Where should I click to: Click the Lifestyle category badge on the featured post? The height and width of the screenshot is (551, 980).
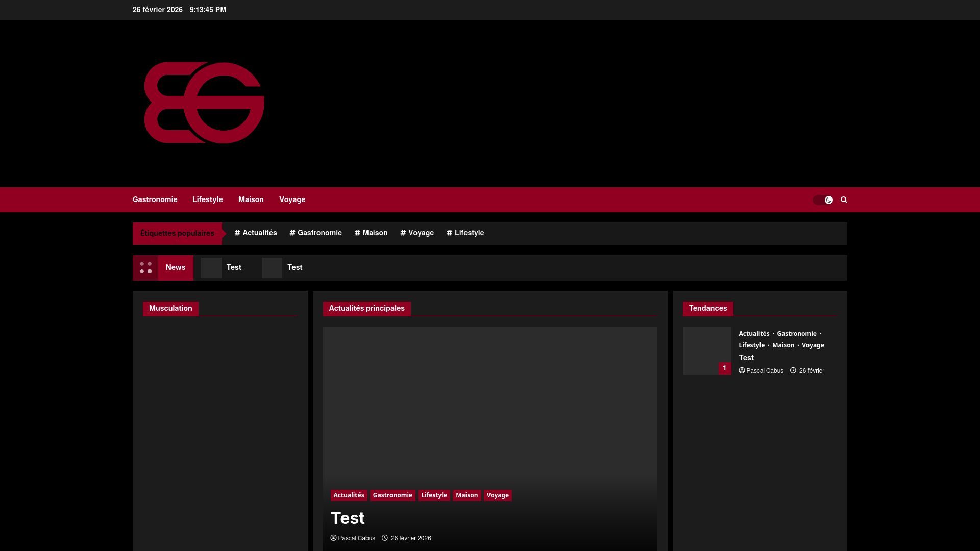[434, 495]
